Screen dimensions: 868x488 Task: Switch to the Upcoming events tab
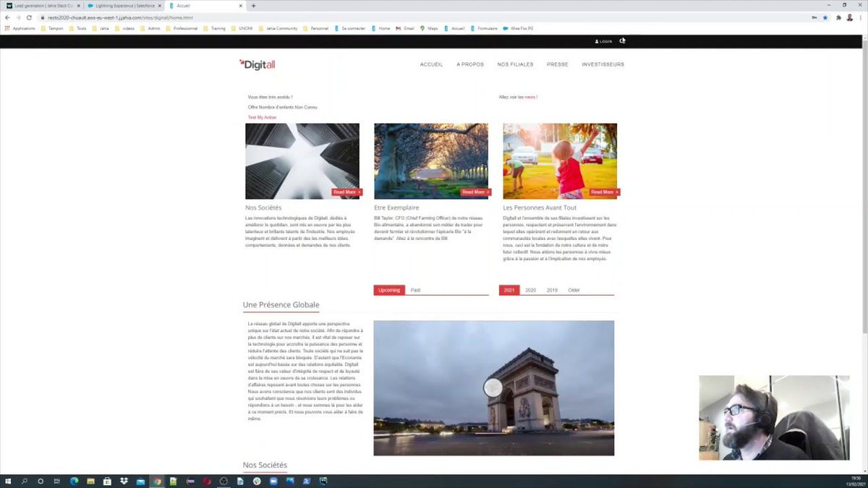(388, 290)
